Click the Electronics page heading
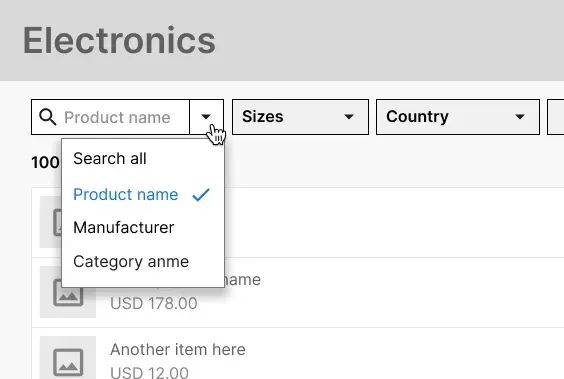The height and width of the screenshot is (379, 564). (x=119, y=41)
